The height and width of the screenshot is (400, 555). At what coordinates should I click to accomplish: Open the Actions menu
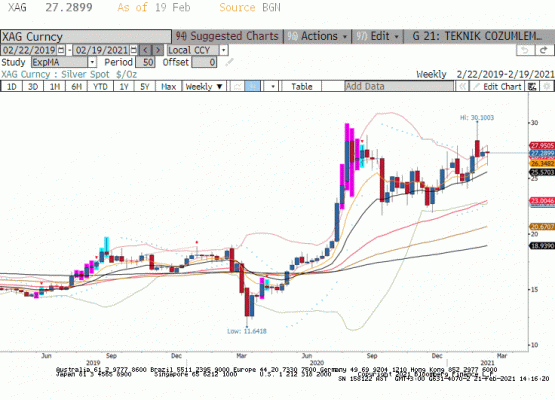[x=317, y=36]
